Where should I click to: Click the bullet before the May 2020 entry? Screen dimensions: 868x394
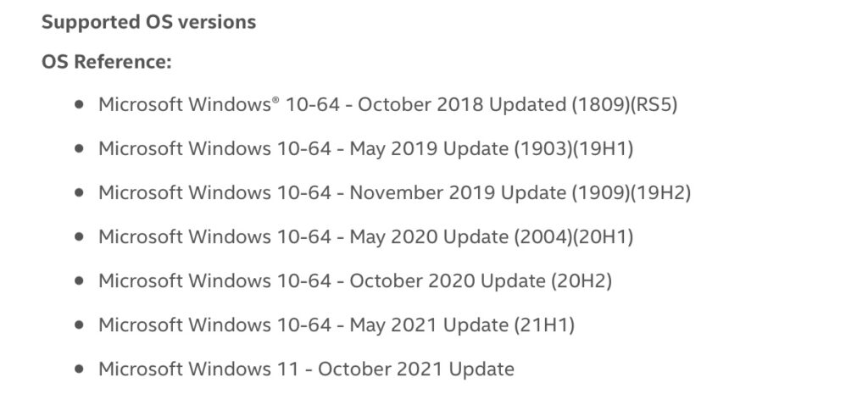[x=79, y=237]
